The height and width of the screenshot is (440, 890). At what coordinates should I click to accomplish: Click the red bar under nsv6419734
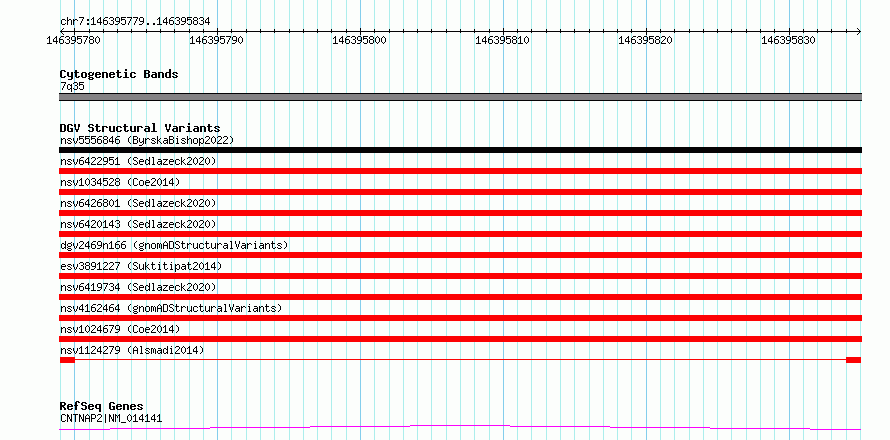point(460,297)
